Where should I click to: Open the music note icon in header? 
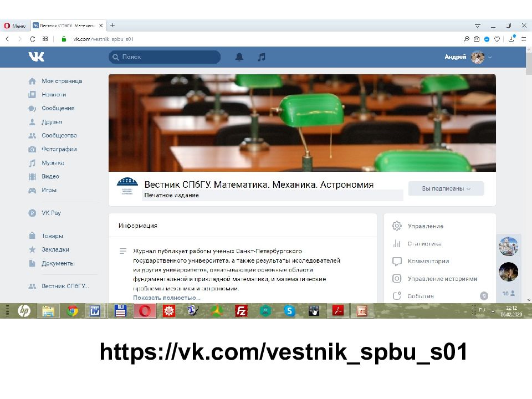(x=262, y=57)
